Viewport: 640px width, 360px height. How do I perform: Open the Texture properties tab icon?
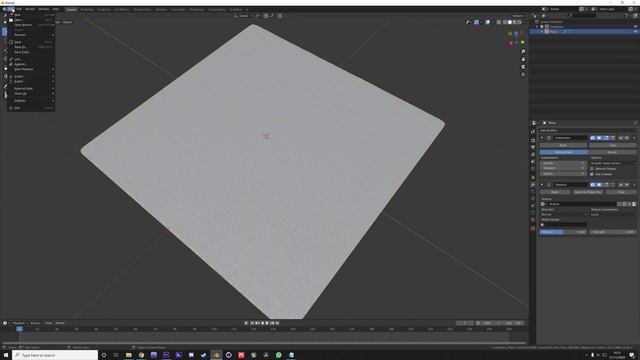click(x=533, y=229)
